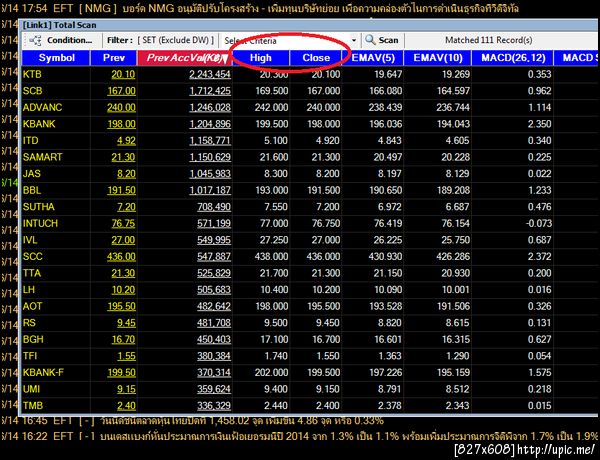Select the RS symbol
600x460 pixels.
coord(29,323)
